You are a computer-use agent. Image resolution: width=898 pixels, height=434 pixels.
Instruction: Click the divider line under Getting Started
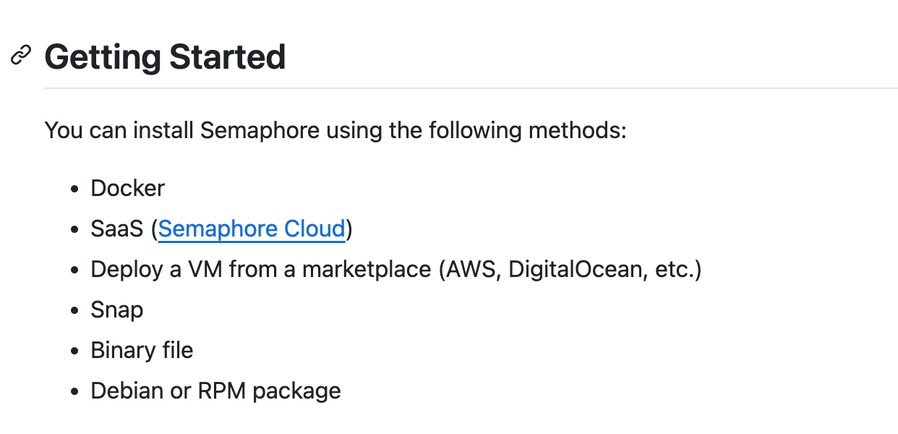470,88
